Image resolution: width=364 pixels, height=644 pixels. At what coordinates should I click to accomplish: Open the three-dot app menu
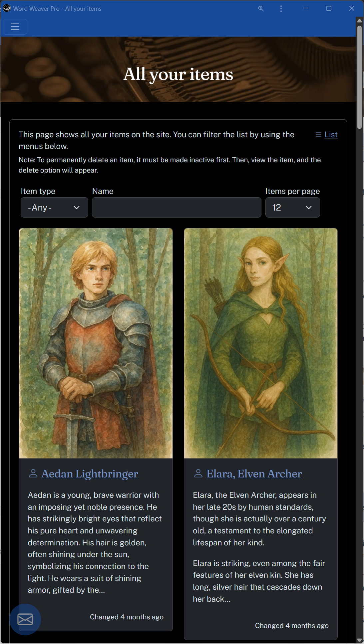click(x=281, y=9)
